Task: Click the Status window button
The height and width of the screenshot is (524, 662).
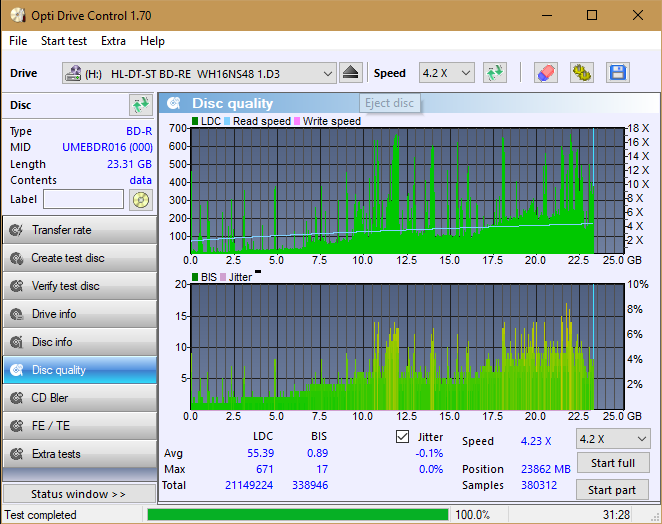Action: [78, 494]
